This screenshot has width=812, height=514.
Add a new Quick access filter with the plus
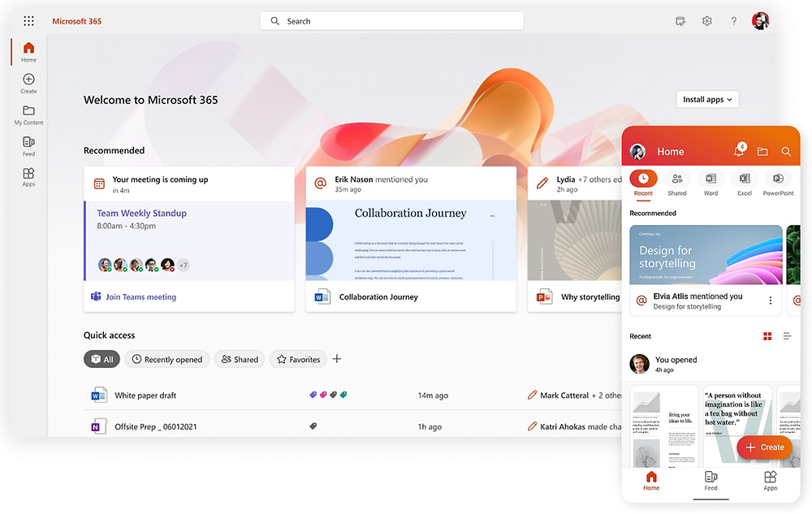click(x=336, y=358)
